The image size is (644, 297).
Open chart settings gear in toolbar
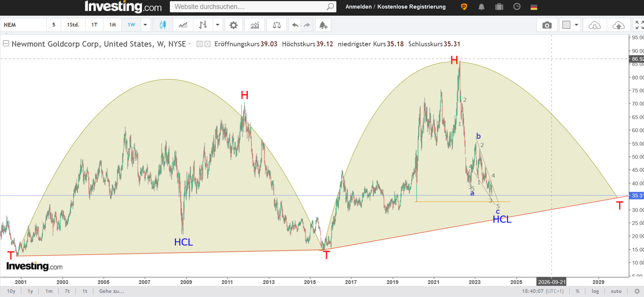pyautogui.click(x=233, y=25)
